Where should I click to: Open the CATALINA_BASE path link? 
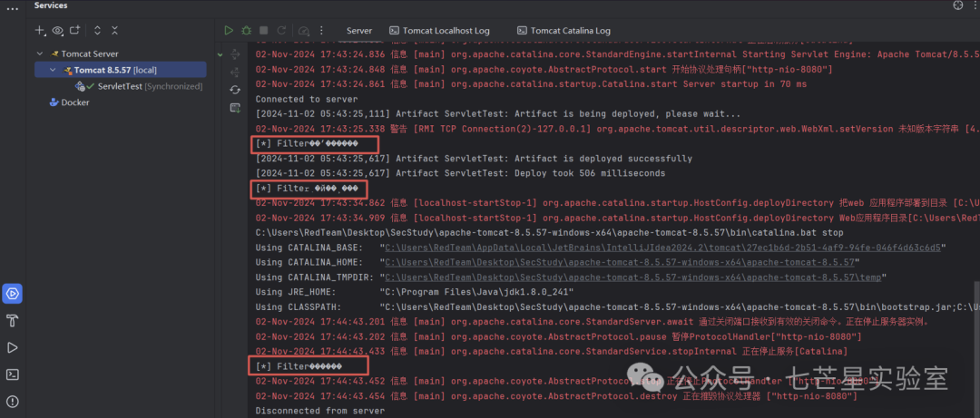point(662,248)
